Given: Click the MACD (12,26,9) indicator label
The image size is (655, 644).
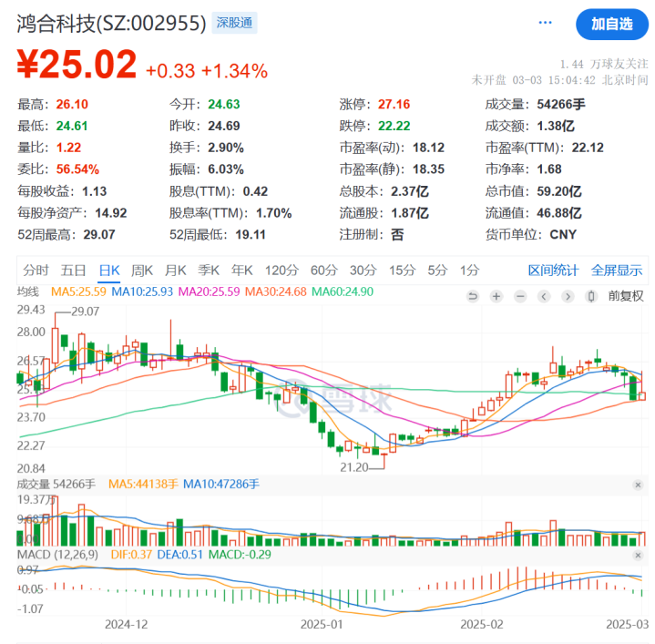Looking at the screenshot, I should click(x=57, y=555).
